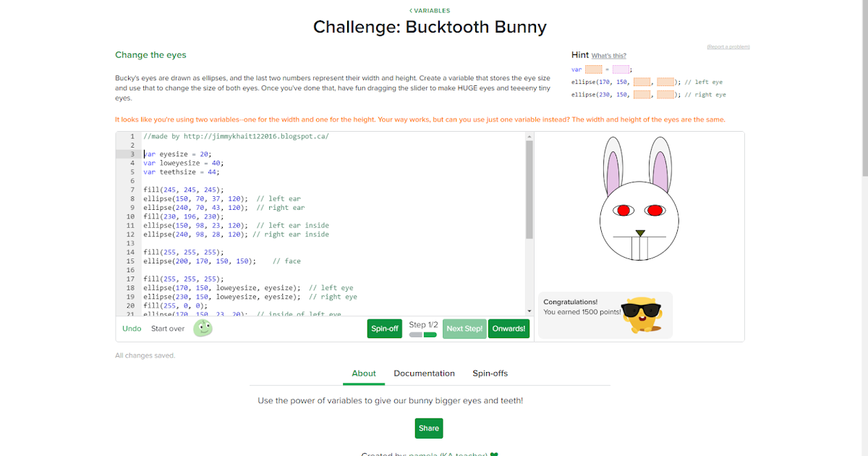Click the Share button
This screenshot has height=456, width=868.
tap(428, 428)
